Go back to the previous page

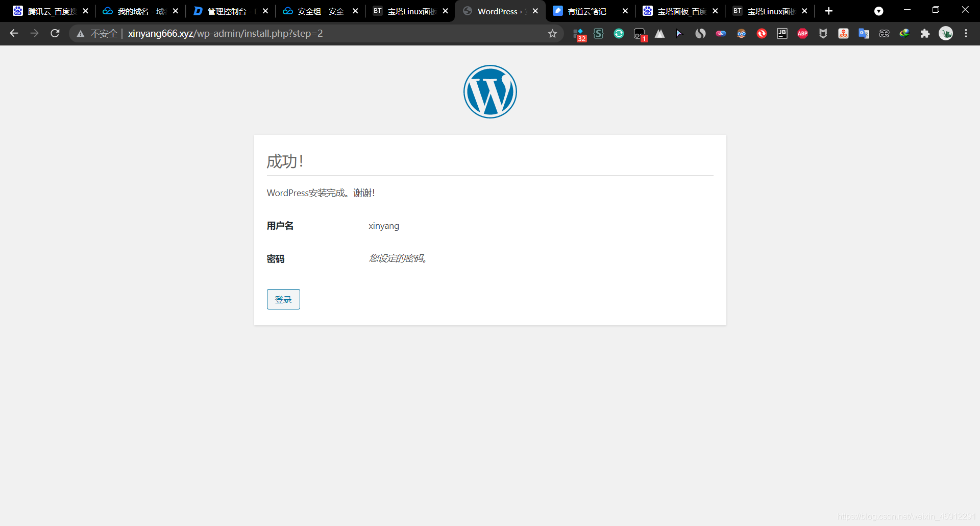pos(14,33)
